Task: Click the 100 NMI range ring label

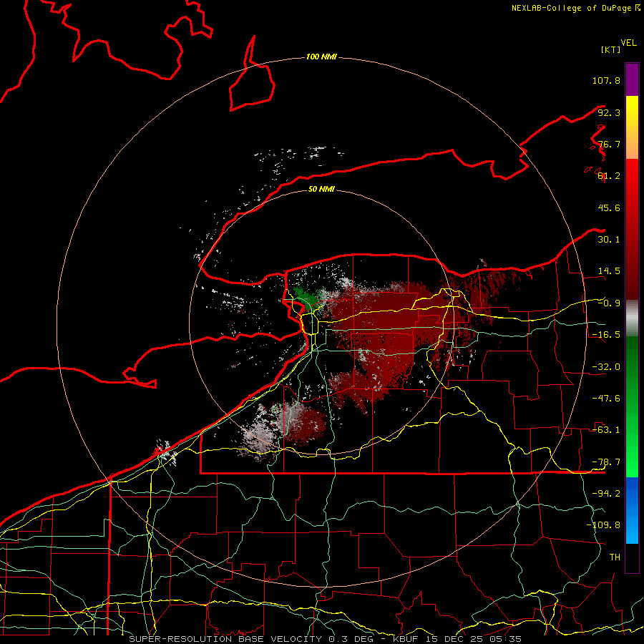Action: coord(321,57)
